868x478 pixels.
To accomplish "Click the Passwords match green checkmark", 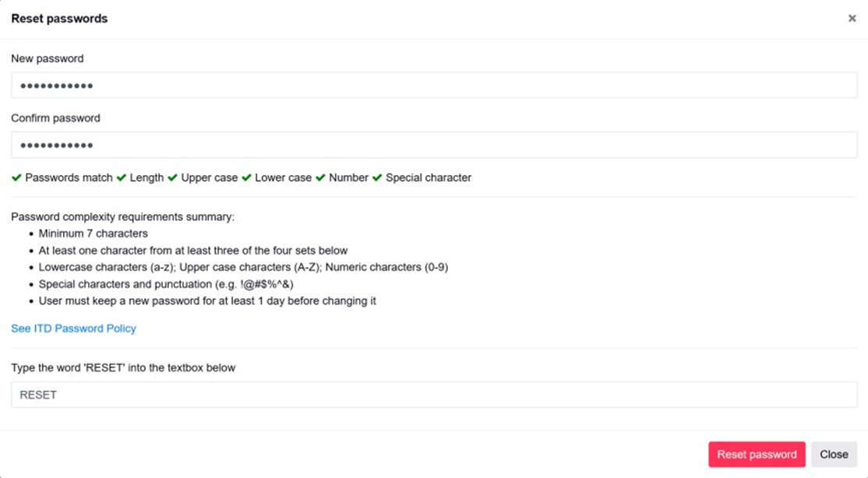I will [16, 177].
